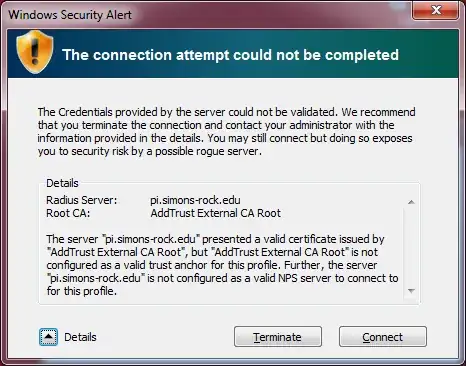Screen dimensions: 466x366
Task: Click the "Root CA:" field label
Action: click(x=68, y=213)
